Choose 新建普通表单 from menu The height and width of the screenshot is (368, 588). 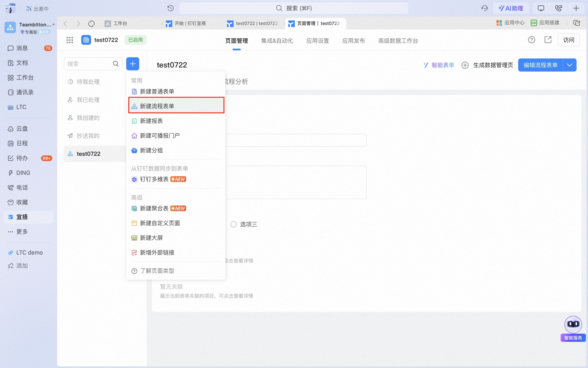pyautogui.click(x=176, y=92)
